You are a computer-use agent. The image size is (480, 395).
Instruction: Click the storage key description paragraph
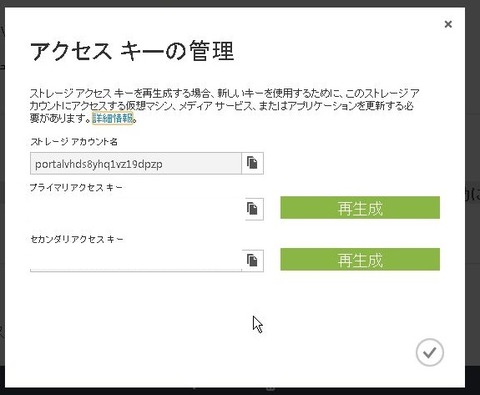(224, 105)
